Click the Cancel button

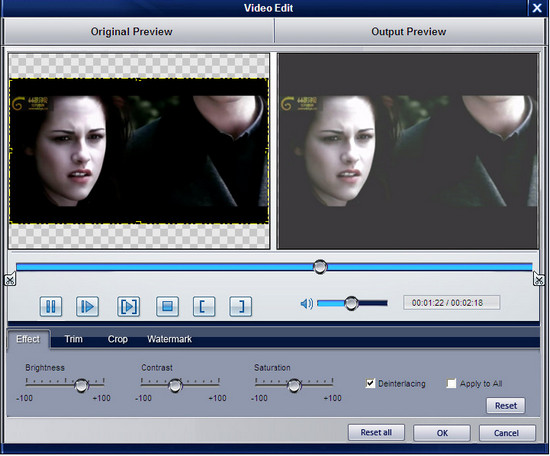click(507, 433)
